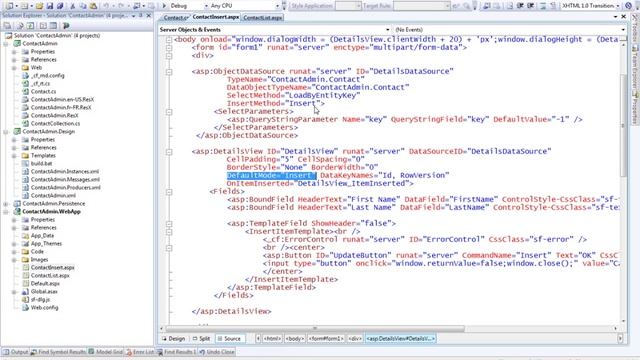Viewport: 640px width, 360px height.
Task: Click the Copy icon in toolbar
Action: (83, 6)
